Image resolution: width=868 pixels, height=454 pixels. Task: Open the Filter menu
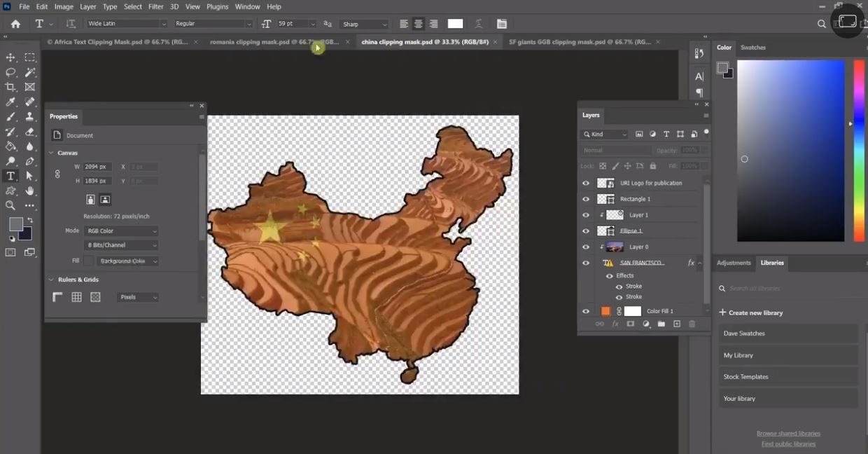pos(155,6)
